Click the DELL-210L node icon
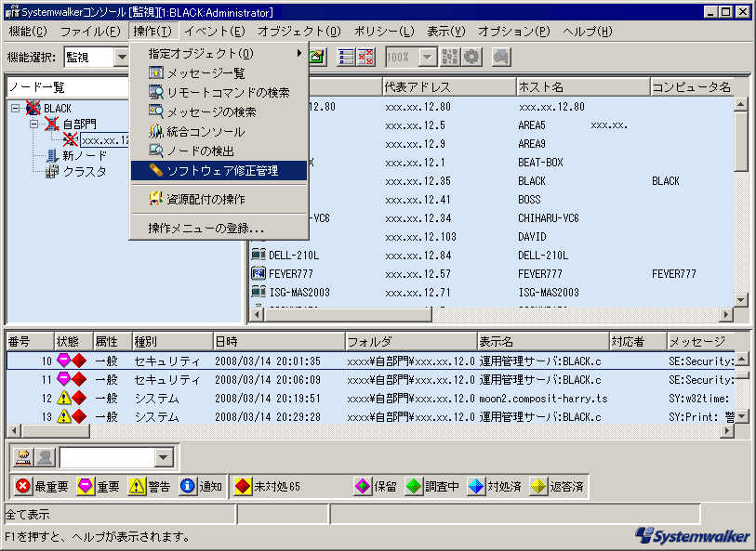The image size is (756, 551). point(259,255)
